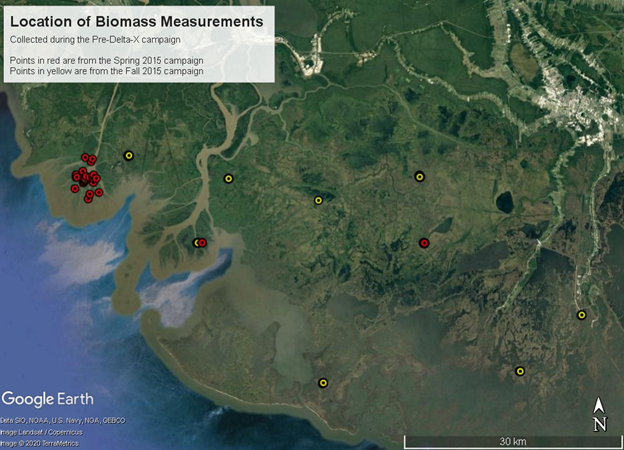The width and height of the screenshot is (624, 450).
Task: Select the yellow marker between the river and eastern marsh
Action: (x=318, y=200)
